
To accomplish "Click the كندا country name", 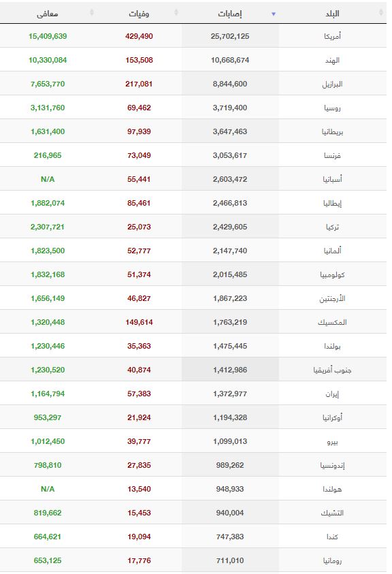I will (x=332, y=537).
